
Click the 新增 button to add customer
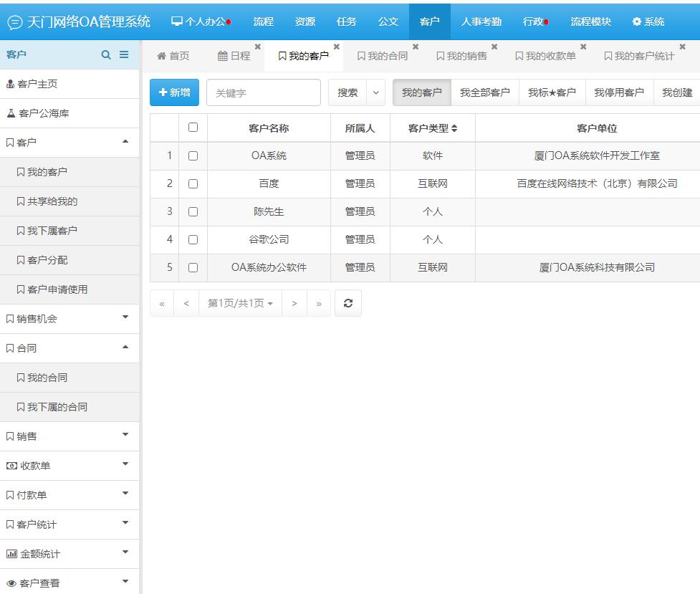(x=174, y=92)
